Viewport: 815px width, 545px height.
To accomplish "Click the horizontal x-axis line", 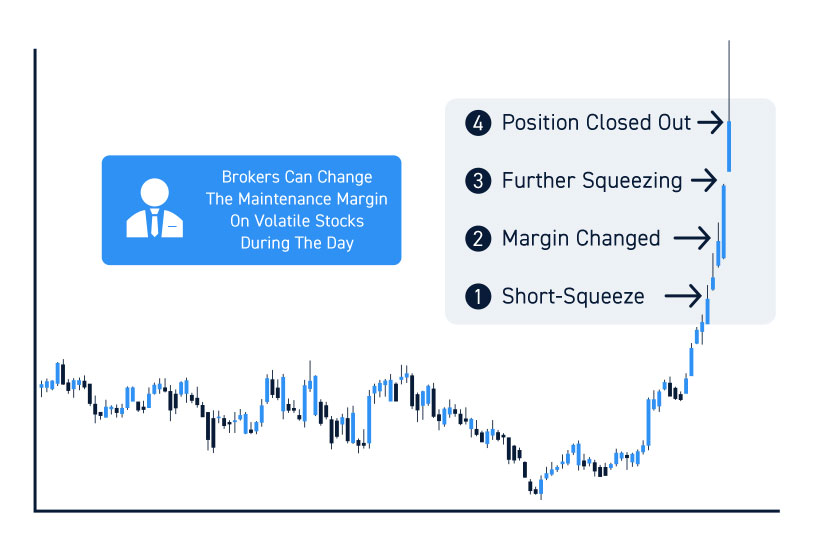I will pyautogui.click(x=407, y=511).
